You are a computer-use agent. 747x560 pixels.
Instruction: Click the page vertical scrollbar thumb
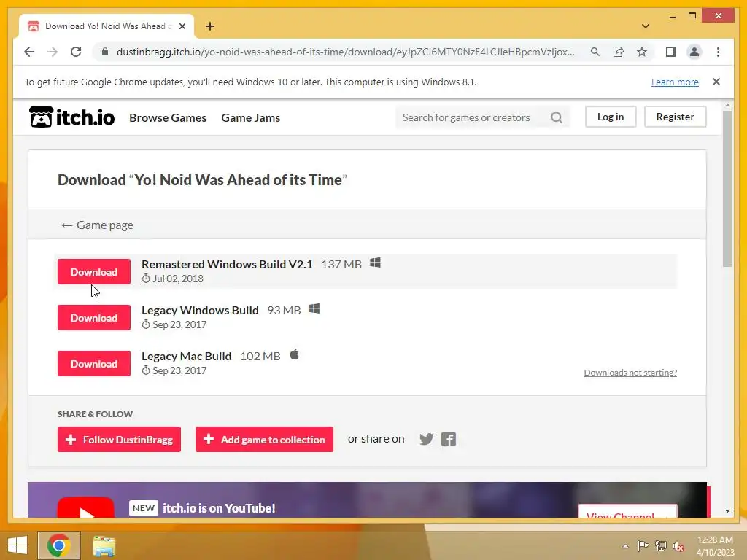tap(727, 189)
